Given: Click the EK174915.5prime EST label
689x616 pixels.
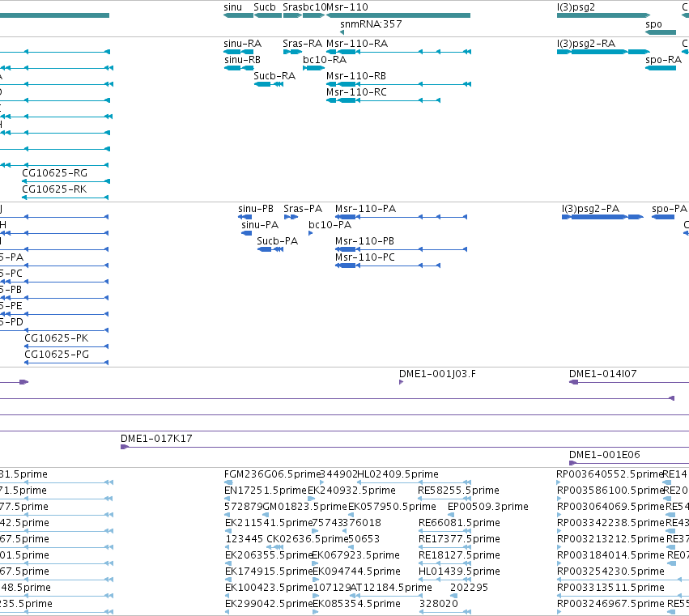Looking at the screenshot, I should [x=269, y=571].
